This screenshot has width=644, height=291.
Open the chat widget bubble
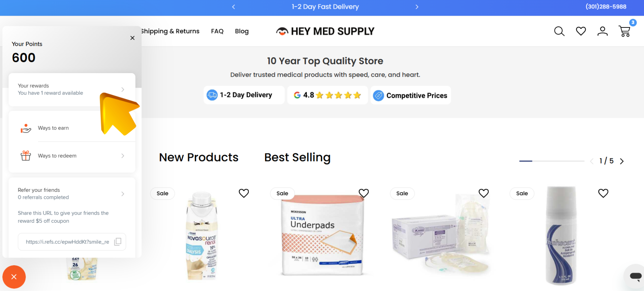(635, 276)
